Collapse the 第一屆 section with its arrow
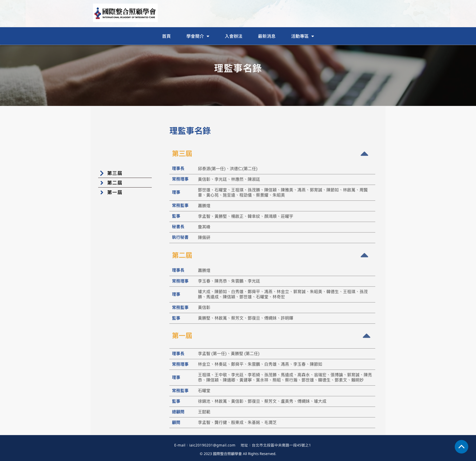 [x=366, y=336]
